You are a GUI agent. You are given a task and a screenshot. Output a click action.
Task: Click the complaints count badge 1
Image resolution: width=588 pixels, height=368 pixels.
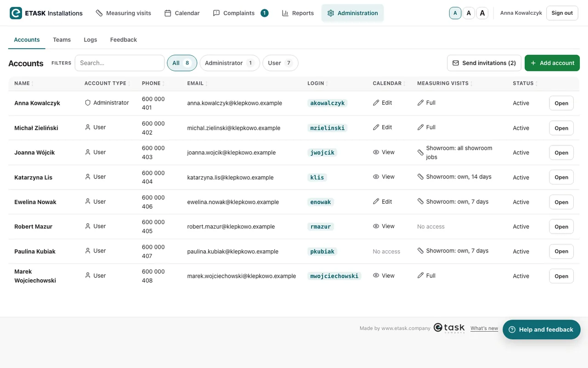pyautogui.click(x=265, y=13)
